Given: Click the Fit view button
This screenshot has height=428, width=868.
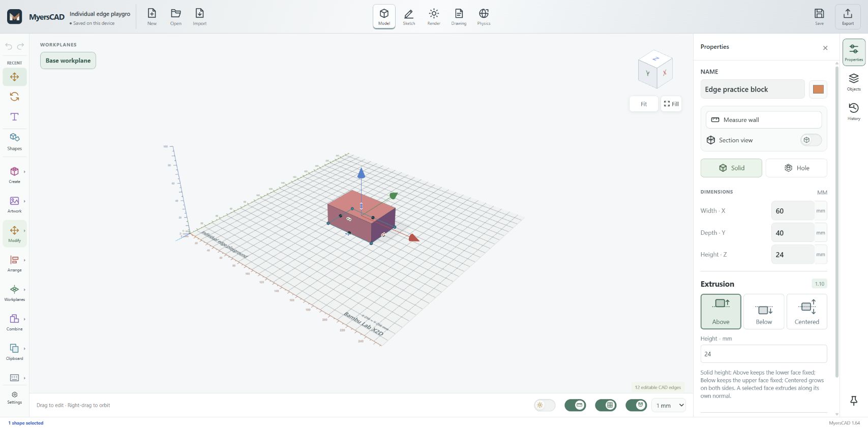Looking at the screenshot, I should [644, 104].
